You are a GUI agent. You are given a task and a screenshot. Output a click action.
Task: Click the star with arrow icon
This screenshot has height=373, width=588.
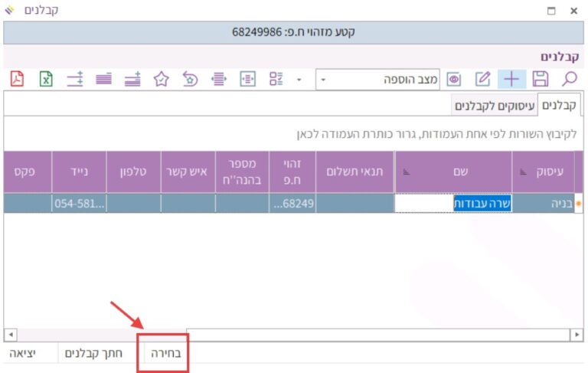tap(190, 79)
